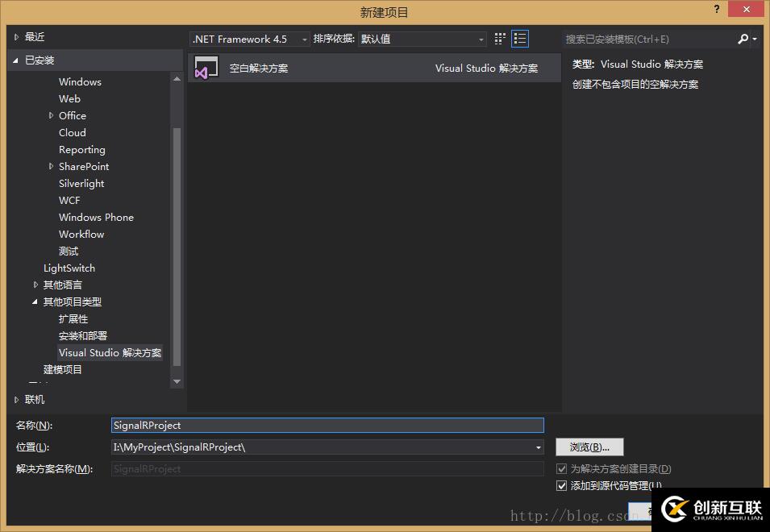
Task: Click the help question mark icon
Action: (x=716, y=10)
